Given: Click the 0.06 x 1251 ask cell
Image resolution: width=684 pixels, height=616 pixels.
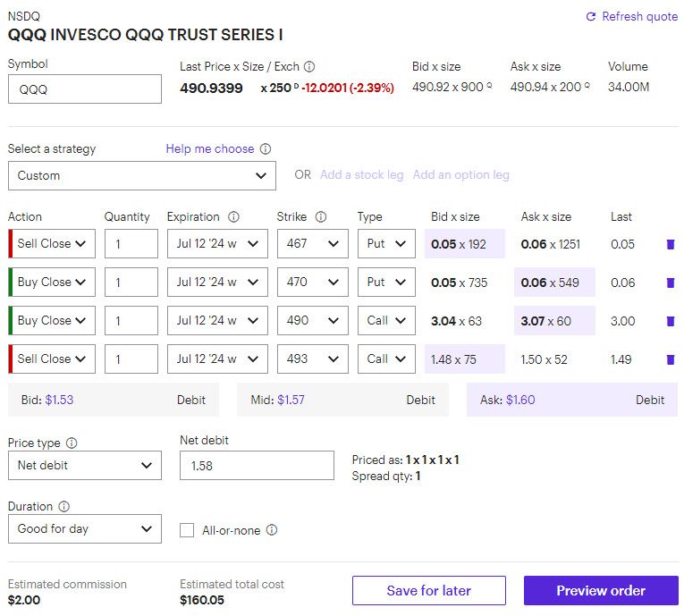Looking at the screenshot, I should 551,244.
